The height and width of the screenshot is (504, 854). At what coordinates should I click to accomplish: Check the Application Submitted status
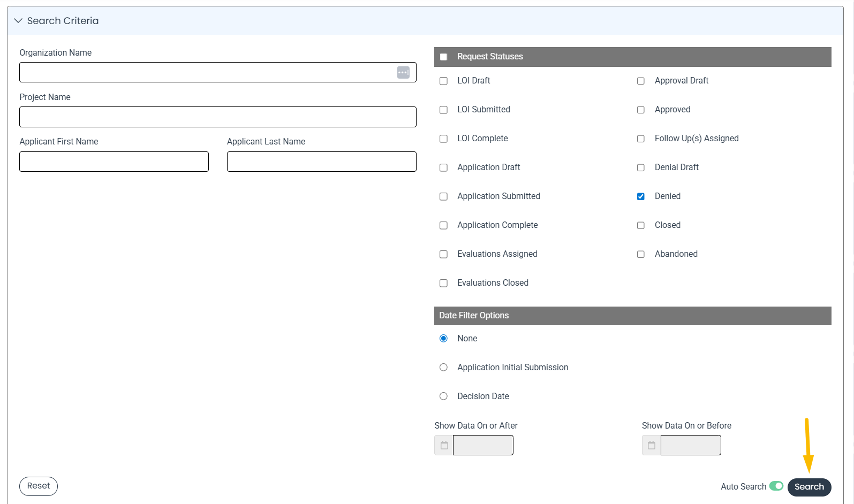[x=443, y=196]
